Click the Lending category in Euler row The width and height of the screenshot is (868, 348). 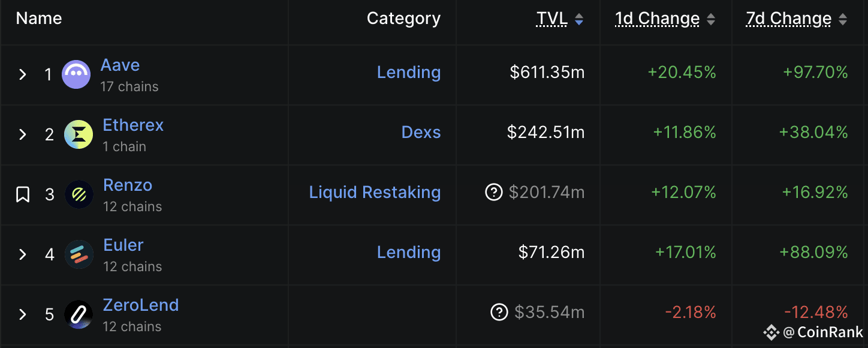click(x=409, y=252)
